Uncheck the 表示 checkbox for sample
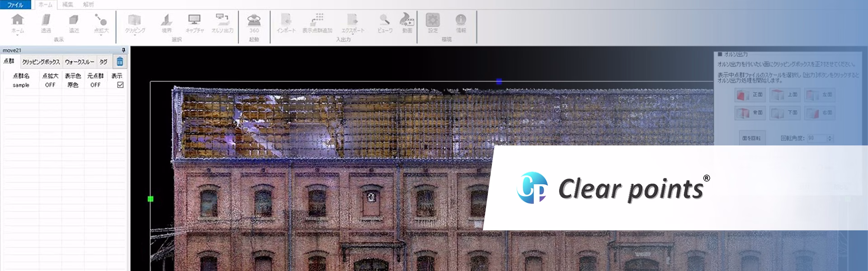868x271 pixels. click(x=120, y=85)
